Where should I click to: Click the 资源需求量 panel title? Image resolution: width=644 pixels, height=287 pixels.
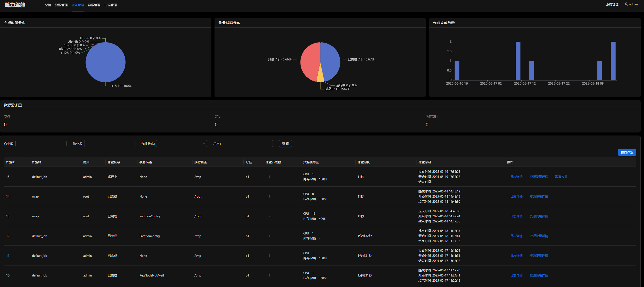coord(13,105)
